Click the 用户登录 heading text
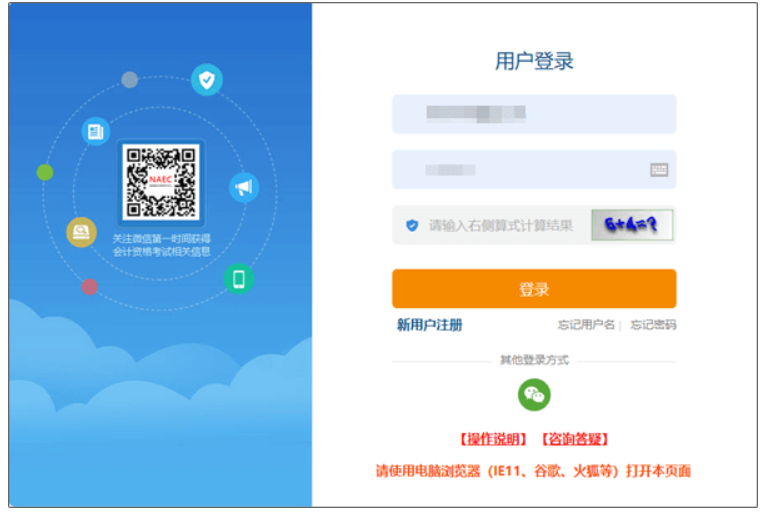 (x=534, y=61)
